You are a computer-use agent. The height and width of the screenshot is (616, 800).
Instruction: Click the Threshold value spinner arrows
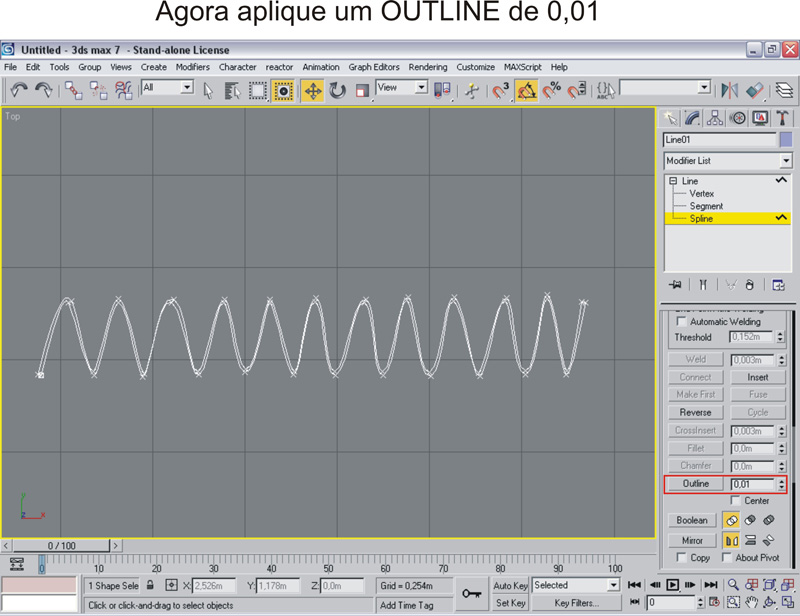[x=780, y=337]
